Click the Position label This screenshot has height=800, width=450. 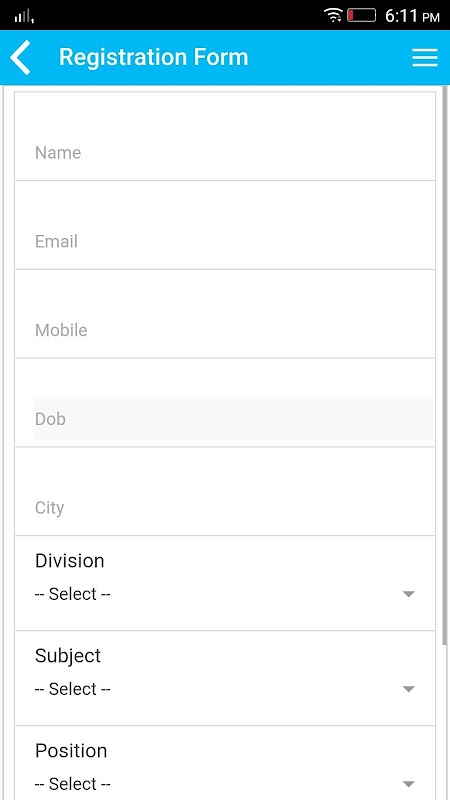[71, 751]
